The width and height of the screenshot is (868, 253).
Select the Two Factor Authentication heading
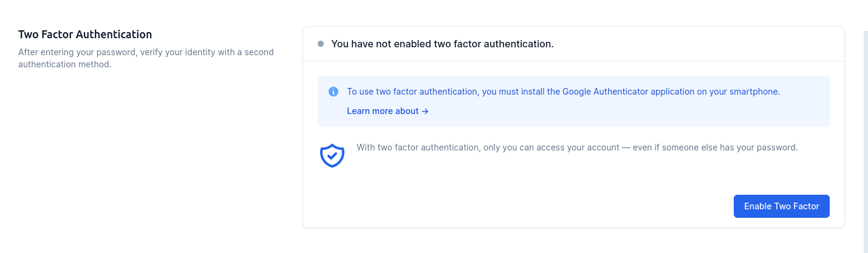(85, 35)
